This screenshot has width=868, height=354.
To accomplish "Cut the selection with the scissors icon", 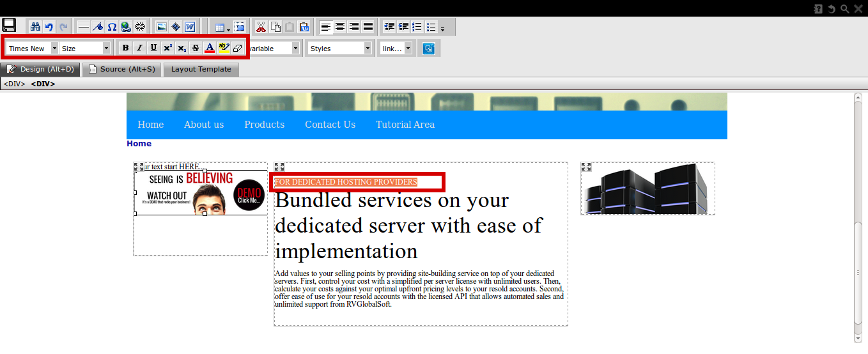I will coord(261,27).
